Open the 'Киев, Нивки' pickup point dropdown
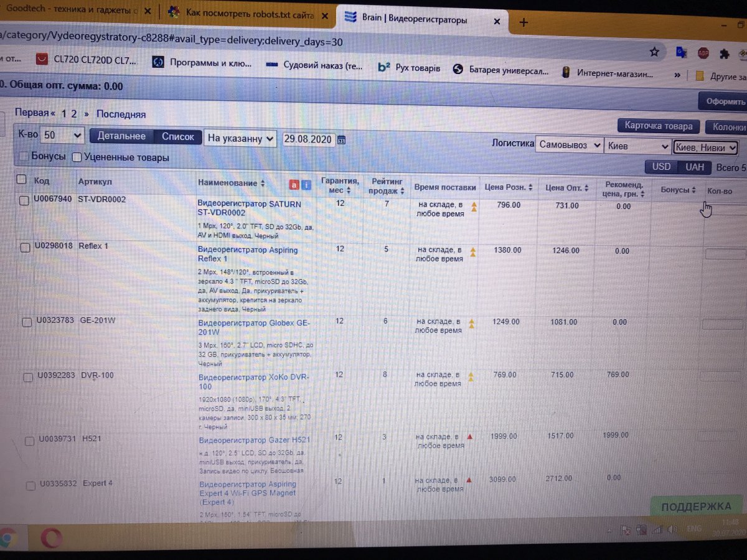Image resolution: width=747 pixels, height=560 pixels. click(705, 147)
